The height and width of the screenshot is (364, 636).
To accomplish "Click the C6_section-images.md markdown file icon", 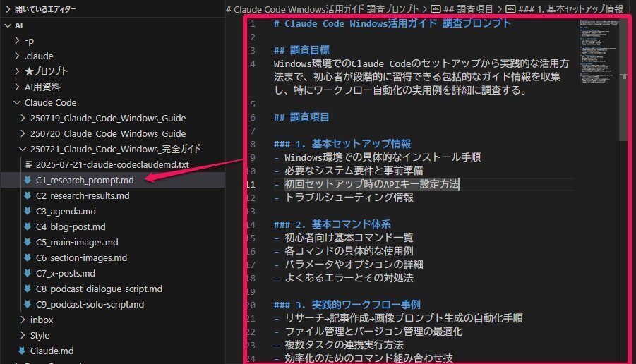I will (x=28, y=257).
